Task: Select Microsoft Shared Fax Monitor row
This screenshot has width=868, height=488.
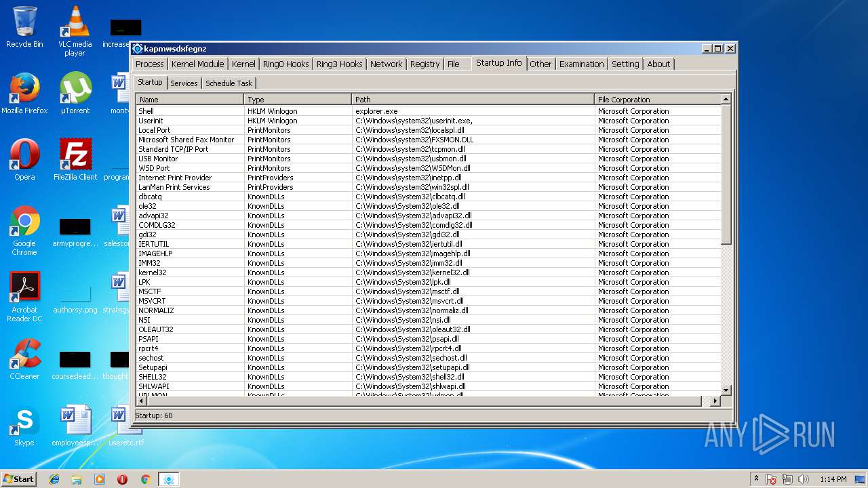Action: click(x=428, y=140)
